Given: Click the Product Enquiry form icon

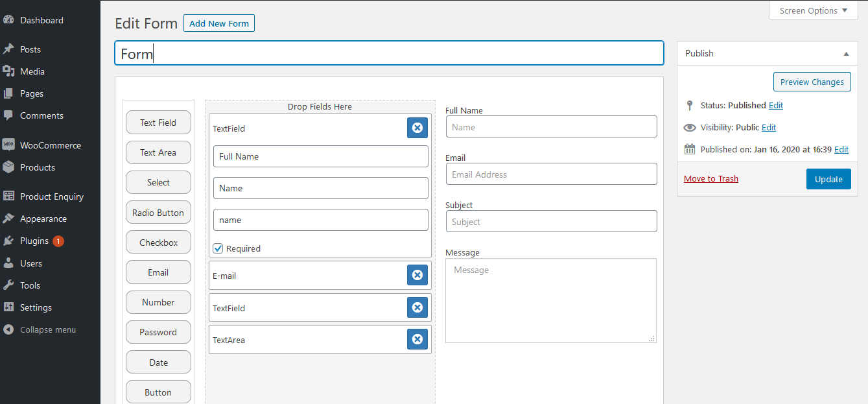Looking at the screenshot, I should tap(8, 196).
